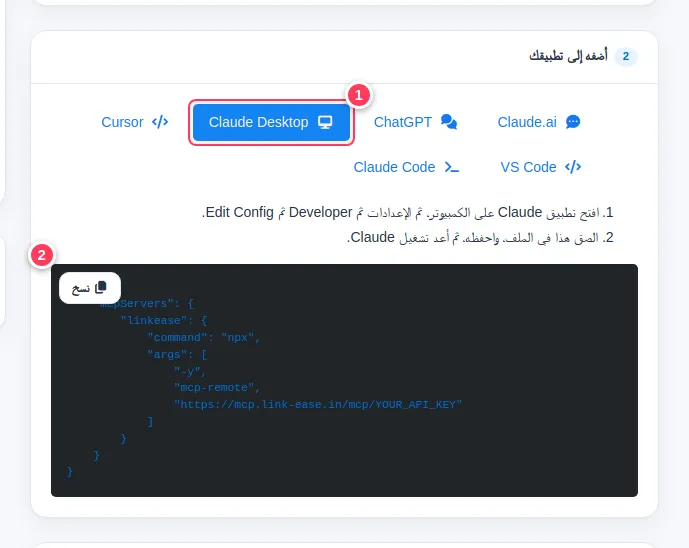
Task: Click the mcp.link-ease.in URL line in the code
Action: (318, 405)
